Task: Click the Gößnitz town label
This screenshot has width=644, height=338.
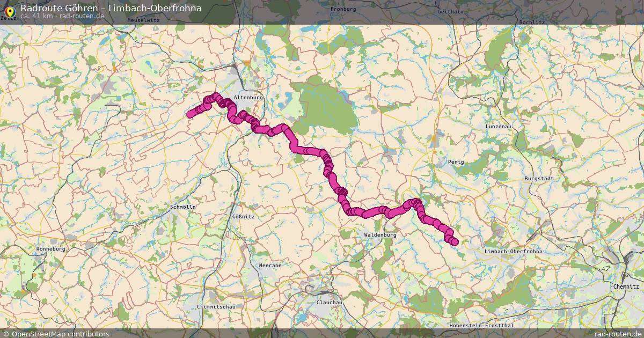Action: tap(243, 216)
